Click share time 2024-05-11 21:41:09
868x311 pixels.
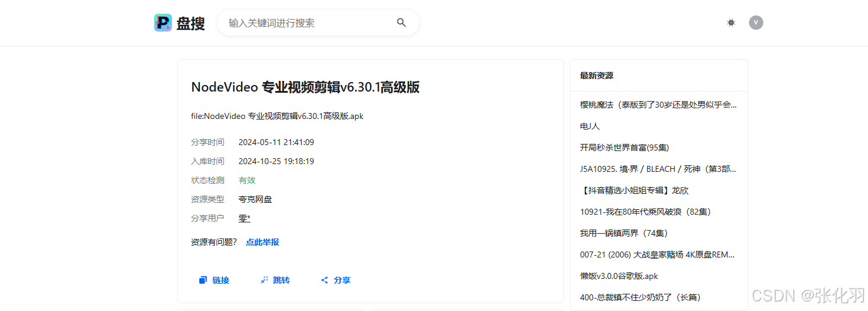tap(276, 142)
